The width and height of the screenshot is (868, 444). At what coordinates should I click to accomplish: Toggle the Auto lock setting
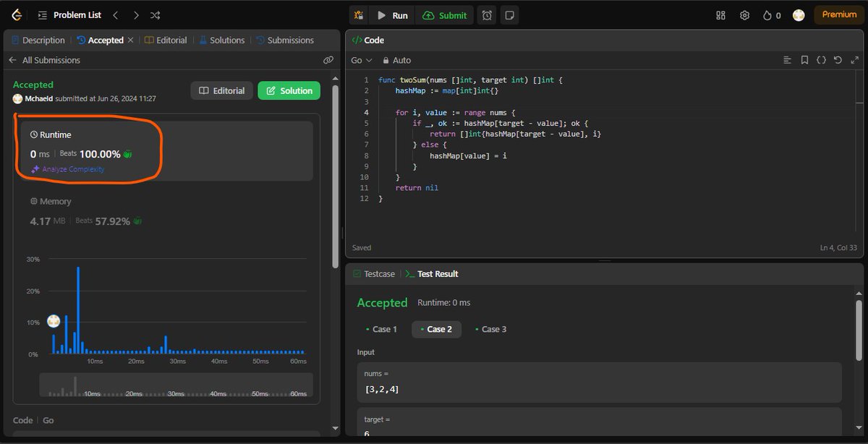pyautogui.click(x=396, y=60)
